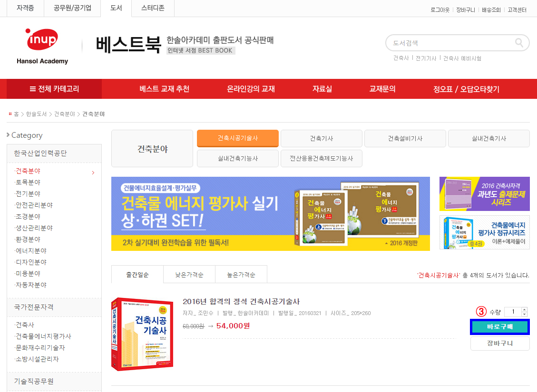Open 생산관리분야 in the sidebar
Screen dimensions: 537x392
point(34,228)
